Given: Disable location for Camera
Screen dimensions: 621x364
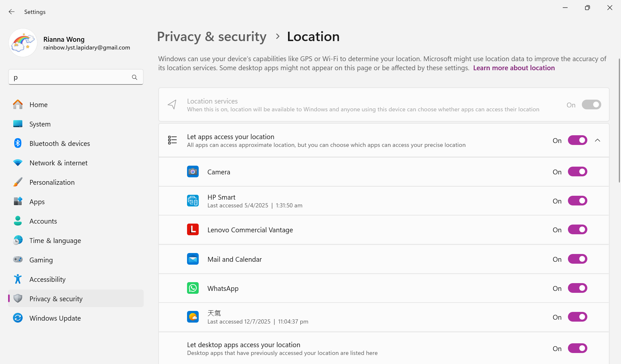Looking at the screenshot, I should [577, 172].
